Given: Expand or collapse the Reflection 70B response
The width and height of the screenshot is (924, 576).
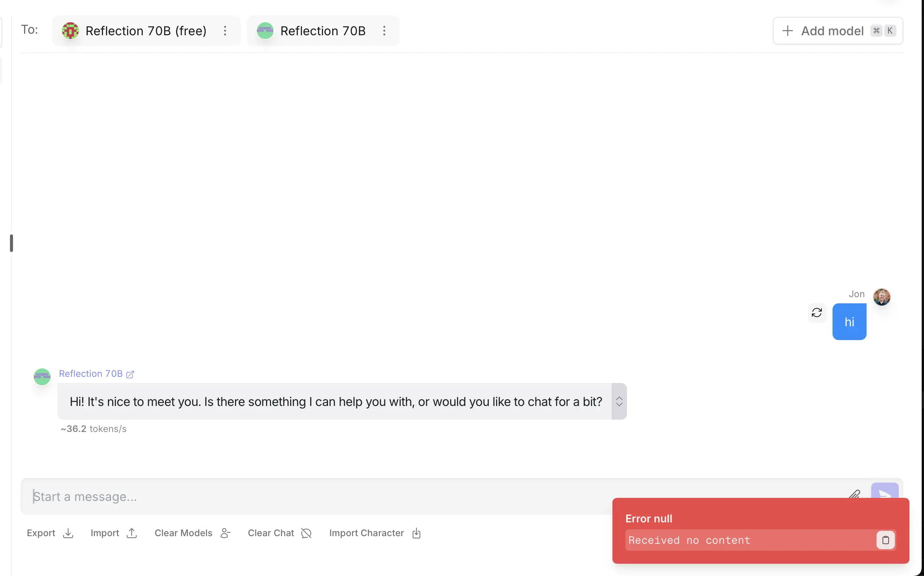Looking at the screenshot, I should click(x=619, y=401).
